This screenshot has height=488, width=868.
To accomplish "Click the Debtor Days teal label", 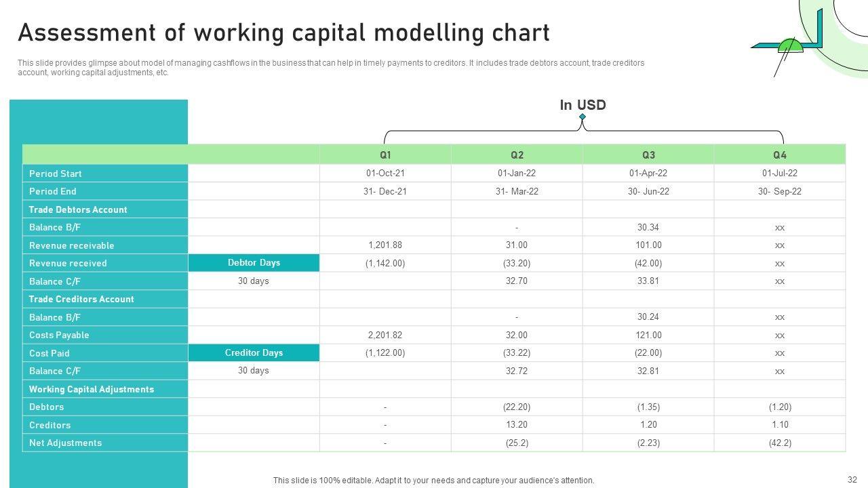I will click(254, 263).
